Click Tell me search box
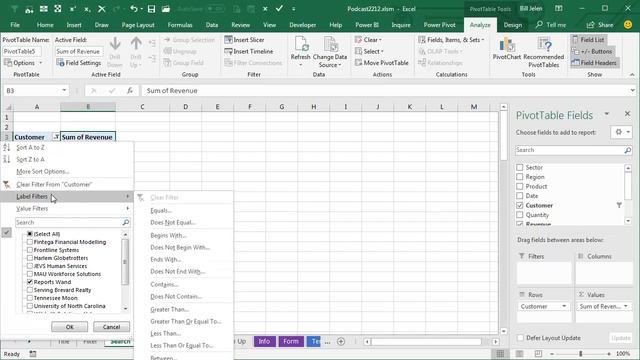This screenshot has height=360, width=640. [x=551, y=25]
